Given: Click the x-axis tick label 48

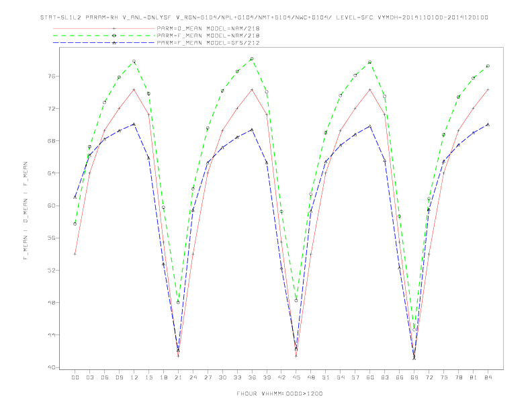Looking at the screenshot, I should (311, 377).
